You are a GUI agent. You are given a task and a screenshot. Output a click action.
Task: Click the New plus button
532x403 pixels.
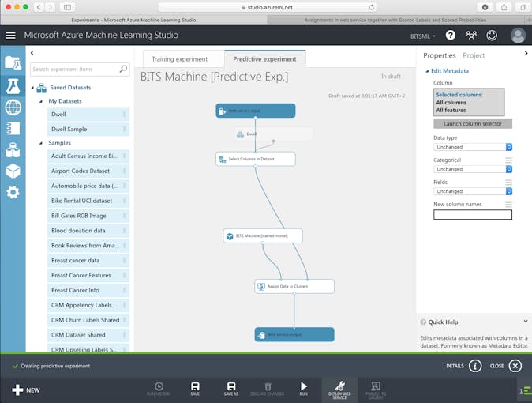tap(26, 390)
